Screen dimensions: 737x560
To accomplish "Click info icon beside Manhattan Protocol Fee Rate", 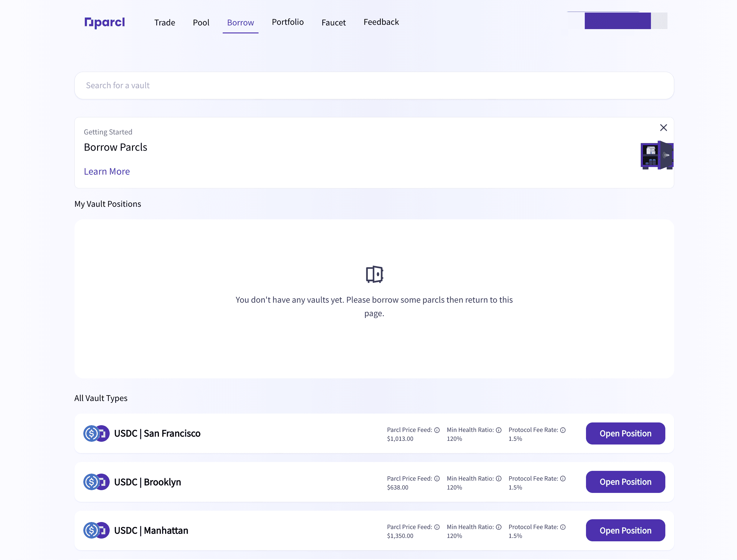I will 563,527.
